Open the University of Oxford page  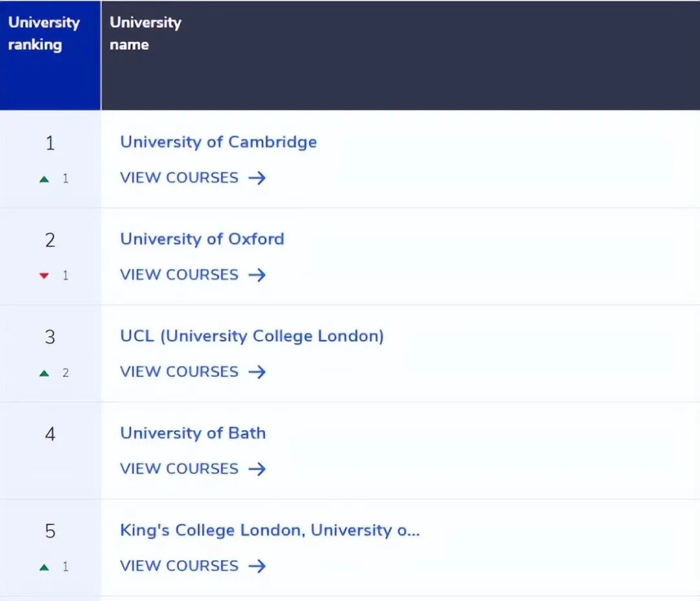pos(202,239)
